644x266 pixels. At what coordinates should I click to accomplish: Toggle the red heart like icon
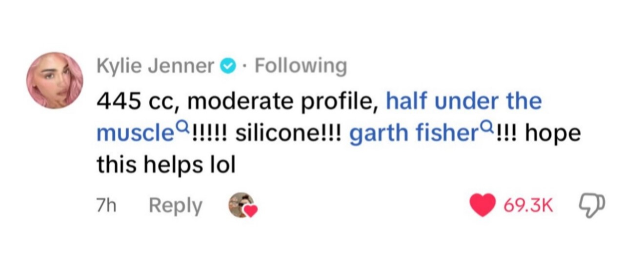click(x=482, y=206)
